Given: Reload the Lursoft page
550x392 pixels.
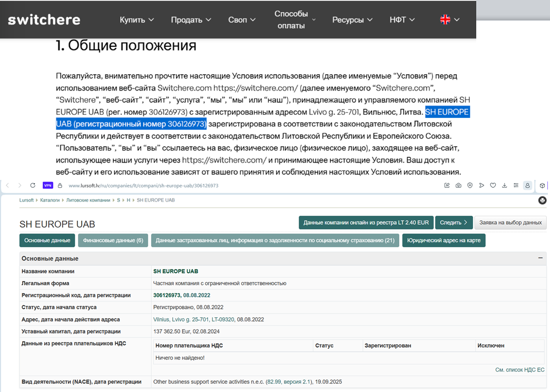Looking at the screenshot, I should click(33, 185).
